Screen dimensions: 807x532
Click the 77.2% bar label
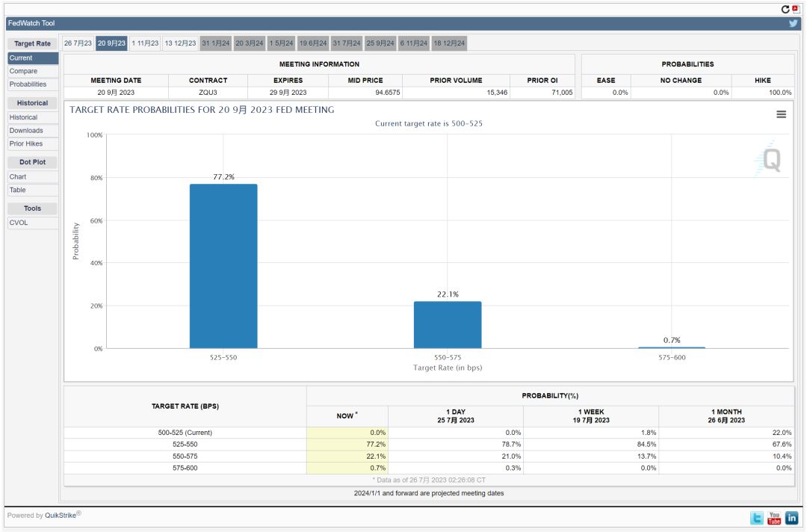tap(224, 177)
